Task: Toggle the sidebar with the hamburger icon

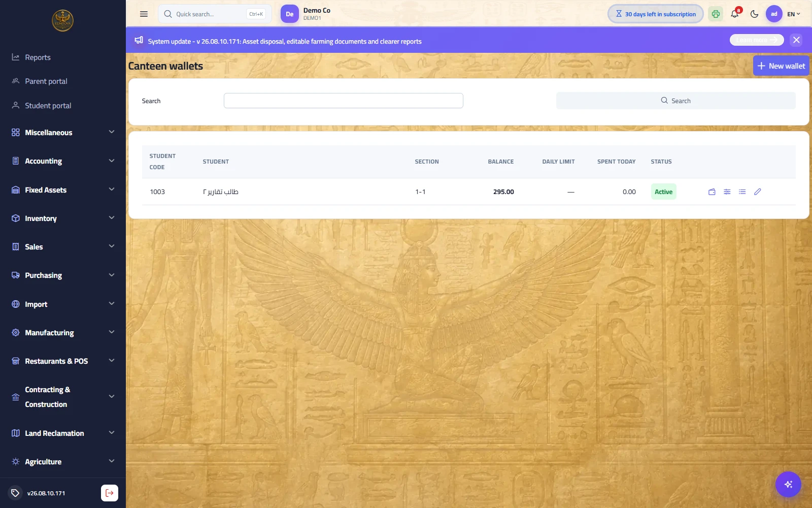Action: coord(144,14)
